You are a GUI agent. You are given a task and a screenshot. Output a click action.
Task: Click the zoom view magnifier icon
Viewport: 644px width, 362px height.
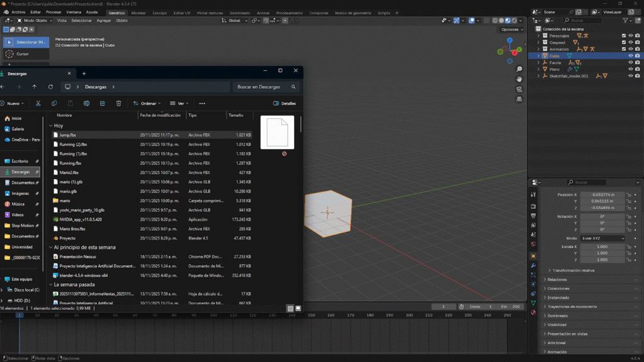(x=519, y=70)
